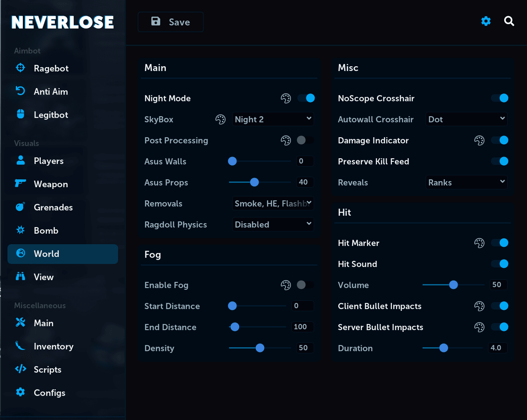Open Client Bullet Impacts color palette
This screenshot has height=420, width=527.
point(479,306)
